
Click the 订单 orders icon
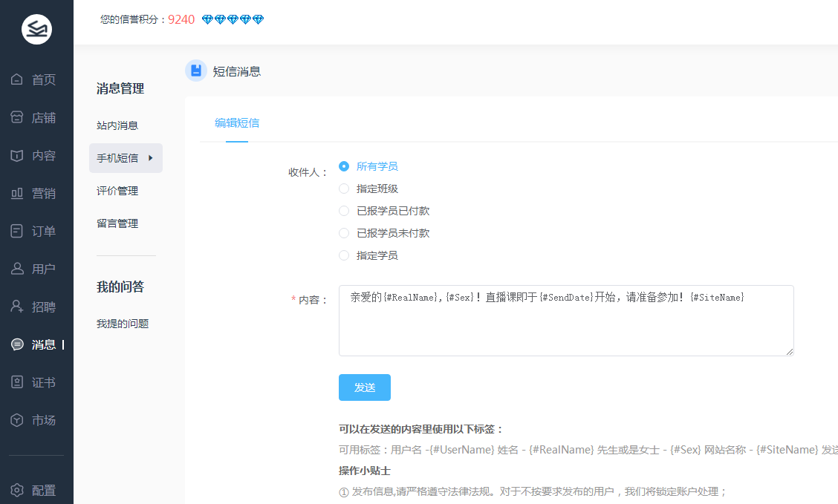point(17,231)
